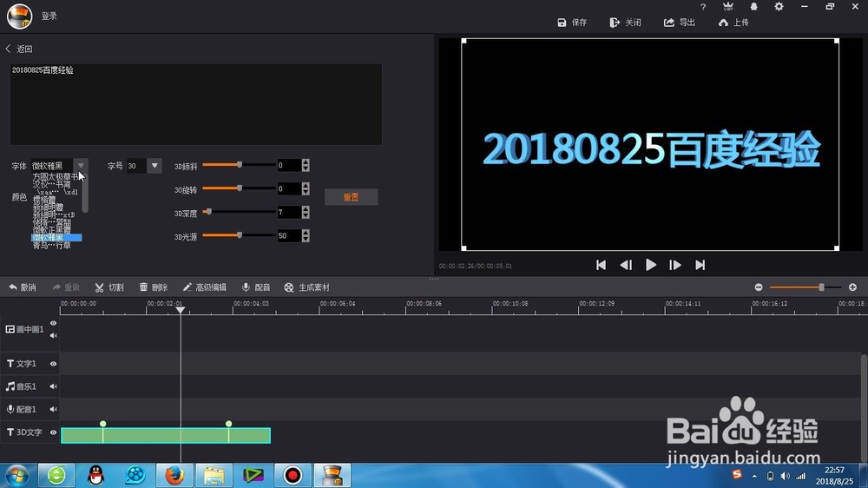Image resolution: width=868 pixels, height=488 pixels.
Task: Adjust the 3D倾斜 slider
Action: point(240,164)
